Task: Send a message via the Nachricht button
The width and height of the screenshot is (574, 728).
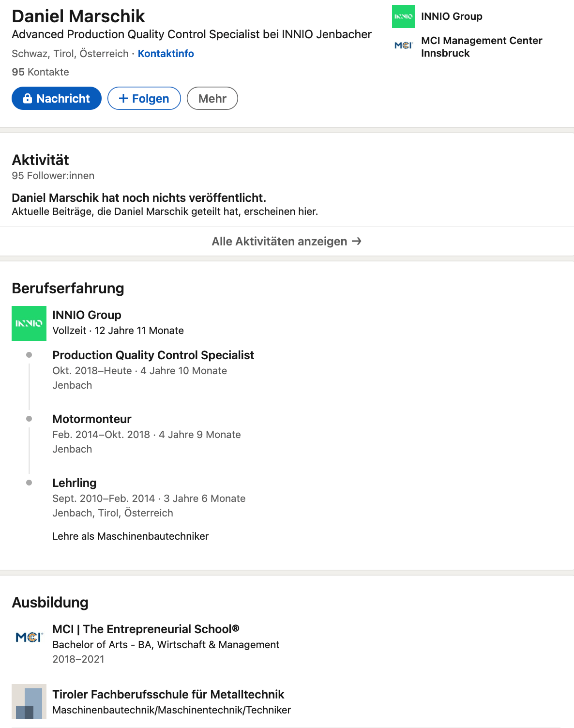Action: click(57, 98)
